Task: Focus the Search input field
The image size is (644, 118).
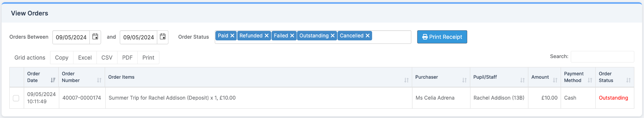Action: (x=602, y=57)
